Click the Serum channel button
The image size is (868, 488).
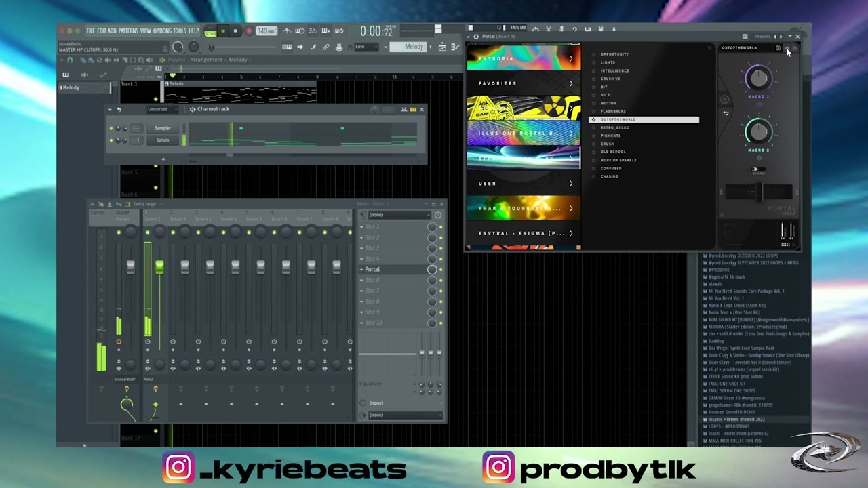[163, 140]
